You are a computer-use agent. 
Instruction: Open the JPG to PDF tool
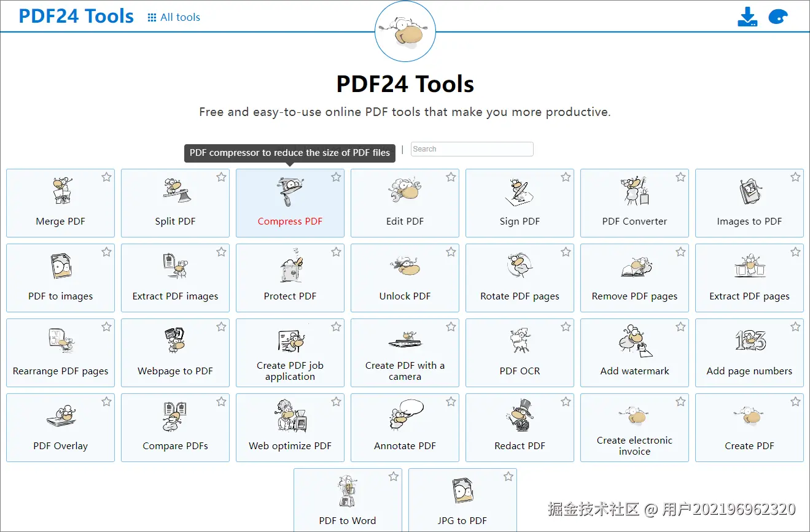pos(462,500)
